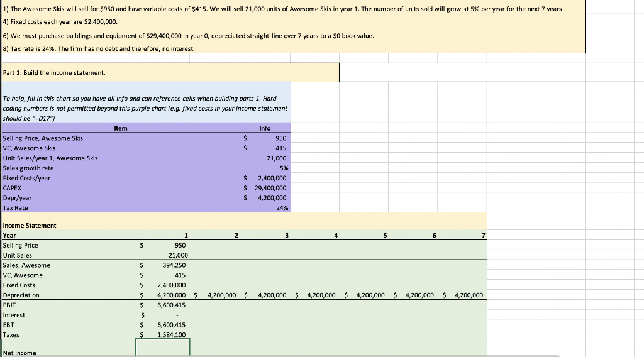Select the assumption line starting '4) Fixed costs each year'
Viewport: 644px width, 357px height.
coord(60,22)
